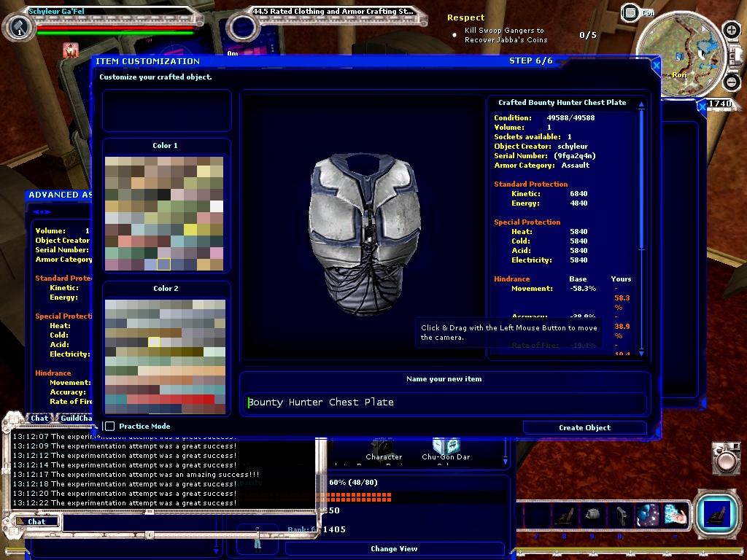Pick the pink swatch in Color 1
The image size is (747, 560).
[x=217, y=252]
